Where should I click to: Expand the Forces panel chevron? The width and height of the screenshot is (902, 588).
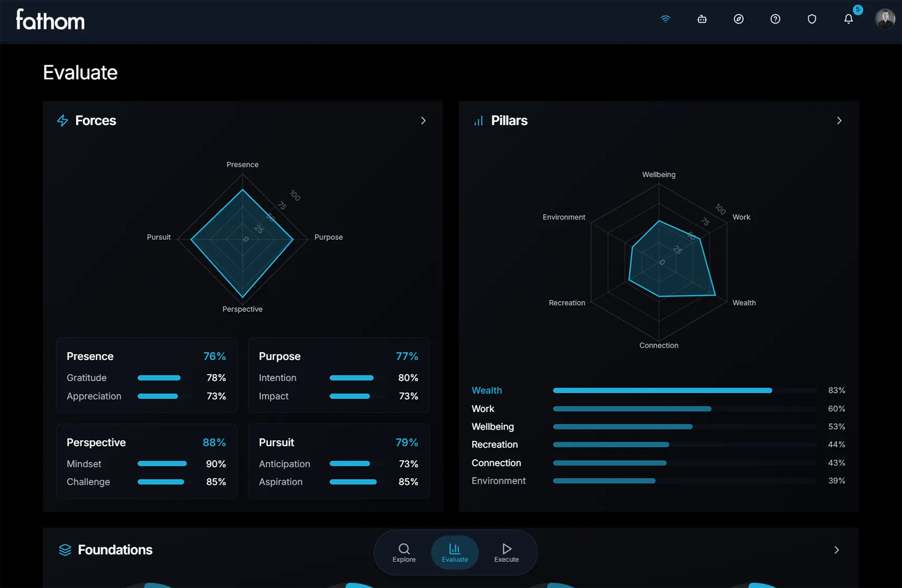[423, 120]
